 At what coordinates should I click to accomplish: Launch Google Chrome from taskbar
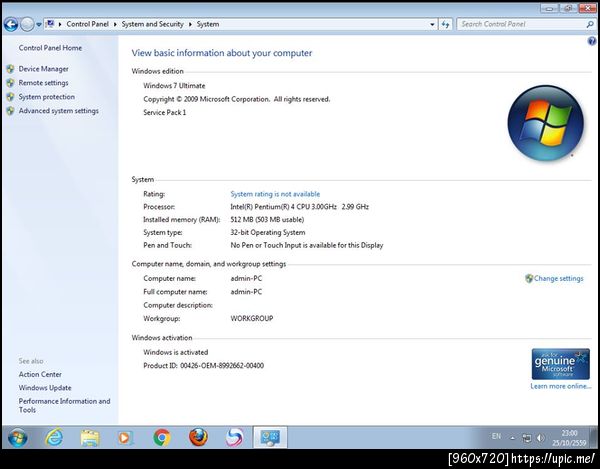pos(161,437)
